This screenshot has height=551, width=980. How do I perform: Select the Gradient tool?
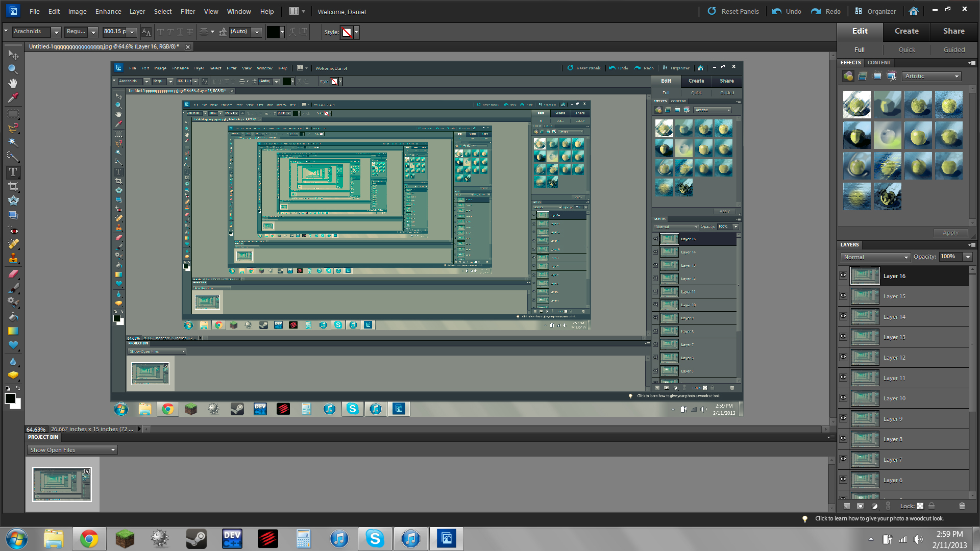[x=13, y=331]
